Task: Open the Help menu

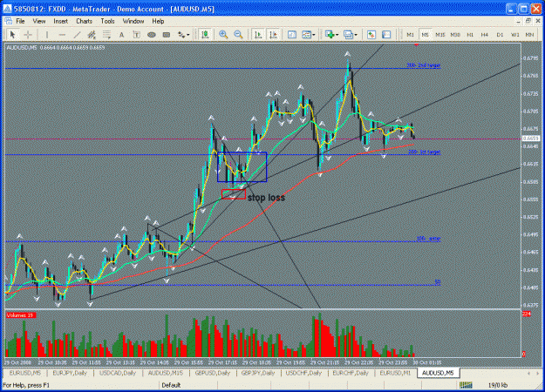Action: pos(158,21)
